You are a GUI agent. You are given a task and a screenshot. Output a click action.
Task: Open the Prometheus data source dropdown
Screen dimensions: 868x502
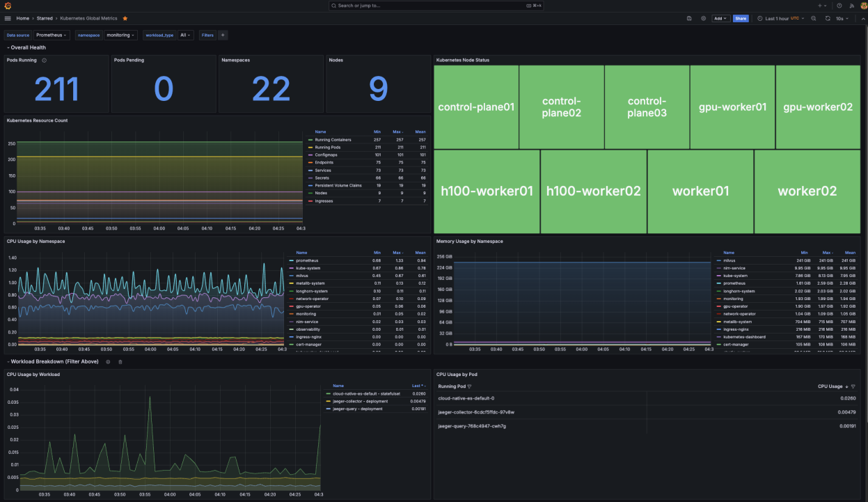tap(52, 35)
